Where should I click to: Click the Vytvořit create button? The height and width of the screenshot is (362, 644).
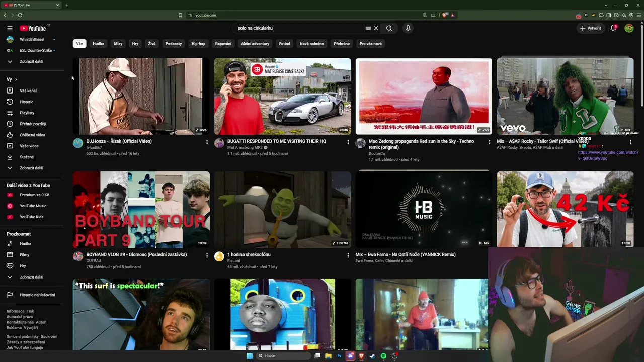590,28
